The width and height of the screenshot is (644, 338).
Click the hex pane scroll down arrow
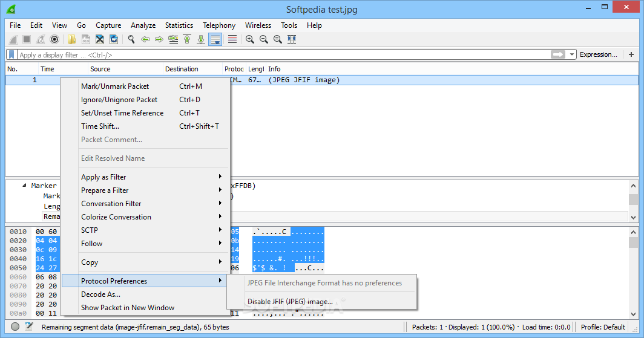pyautogui.click(x=633, y=314)
